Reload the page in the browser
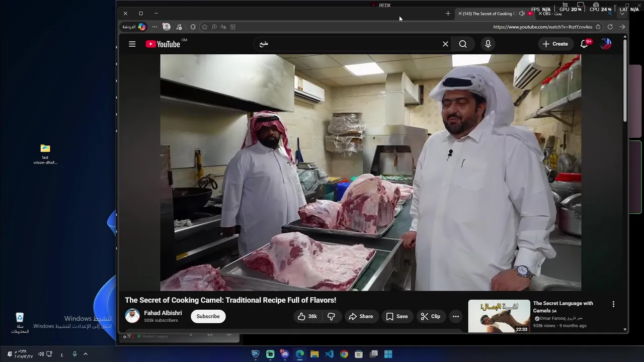644x362 pixels. (x=610, y=27)
